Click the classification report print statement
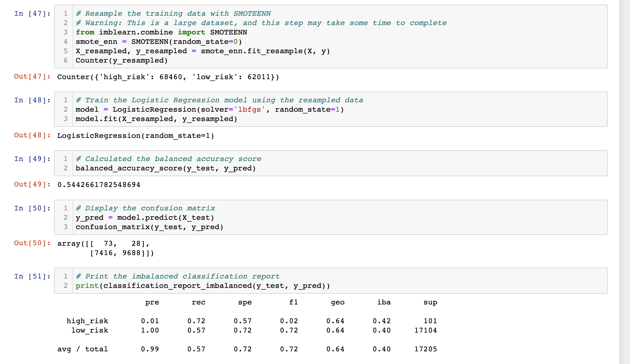The height and width of the screenshot is (364, 630). pos(203,286)
